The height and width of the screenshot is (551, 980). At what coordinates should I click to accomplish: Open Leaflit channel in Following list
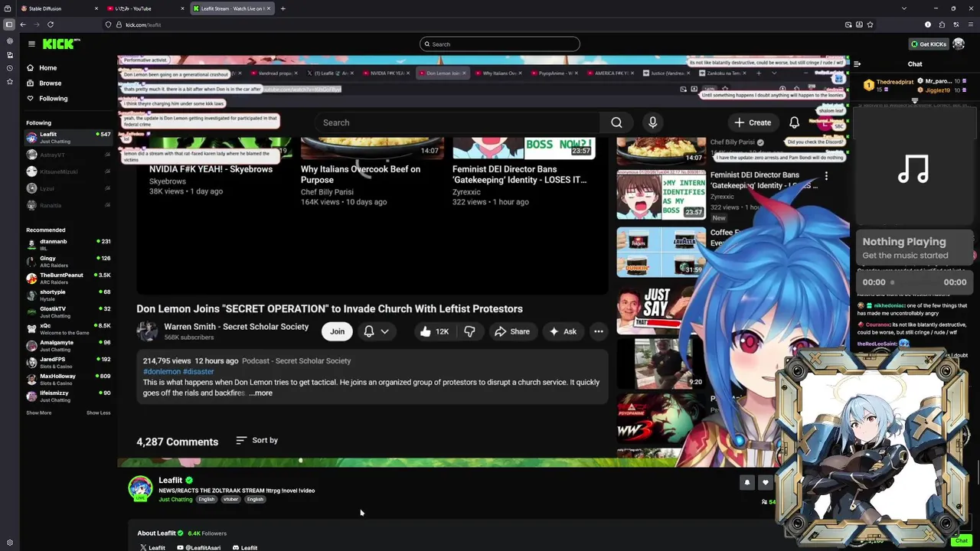(68, 138)
